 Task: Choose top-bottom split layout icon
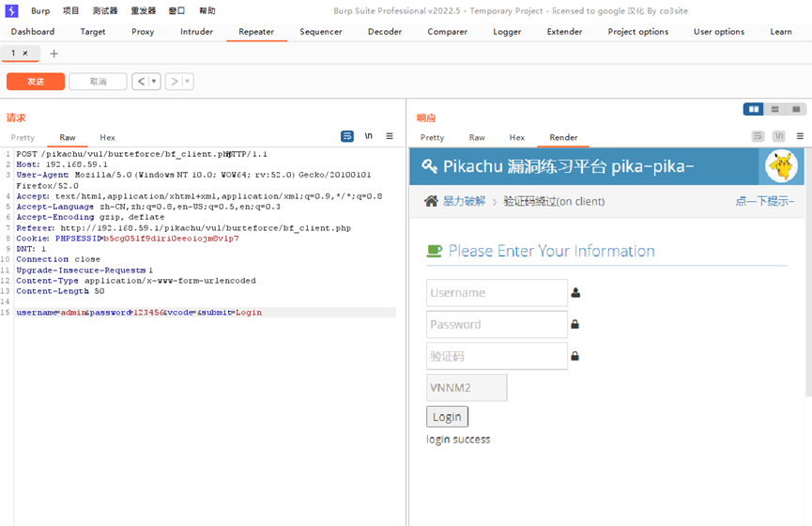(774, 109)
